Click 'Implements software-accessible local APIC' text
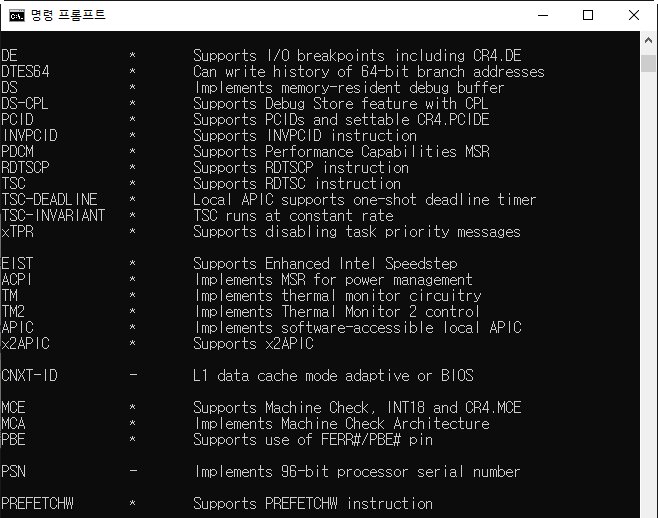Image resolution: width=658 pixels, height=518 pixels. (358, 327)
